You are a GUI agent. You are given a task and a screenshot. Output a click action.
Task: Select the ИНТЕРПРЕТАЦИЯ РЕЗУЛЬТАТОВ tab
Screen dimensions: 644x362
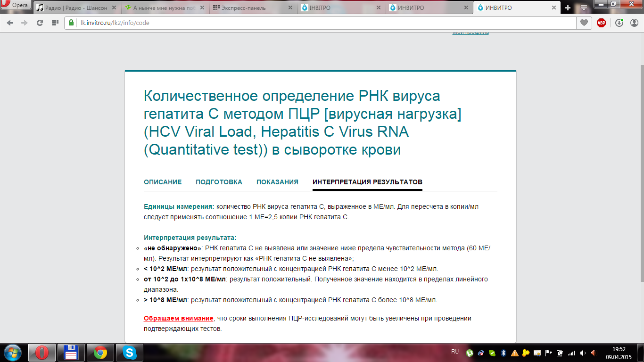(367, 182)
